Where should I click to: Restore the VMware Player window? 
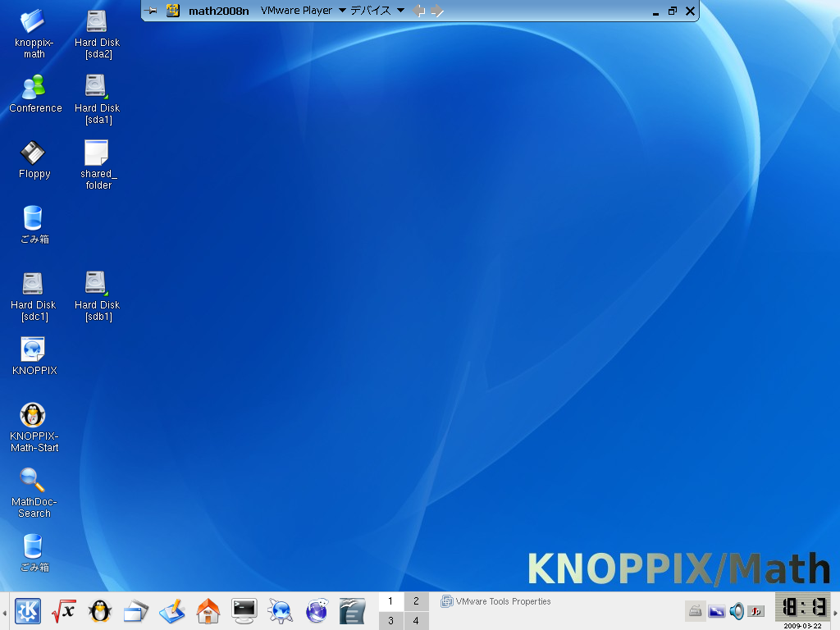tap(673, 11)
